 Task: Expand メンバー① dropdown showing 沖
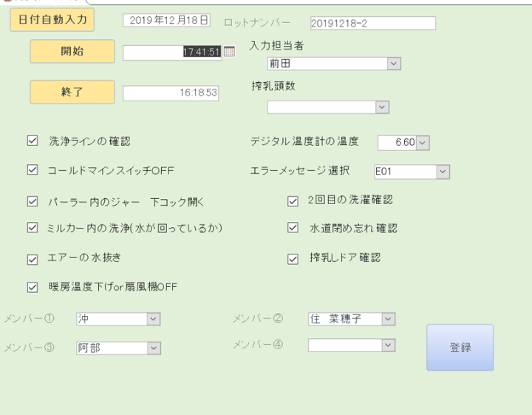[x=153, y=319]
